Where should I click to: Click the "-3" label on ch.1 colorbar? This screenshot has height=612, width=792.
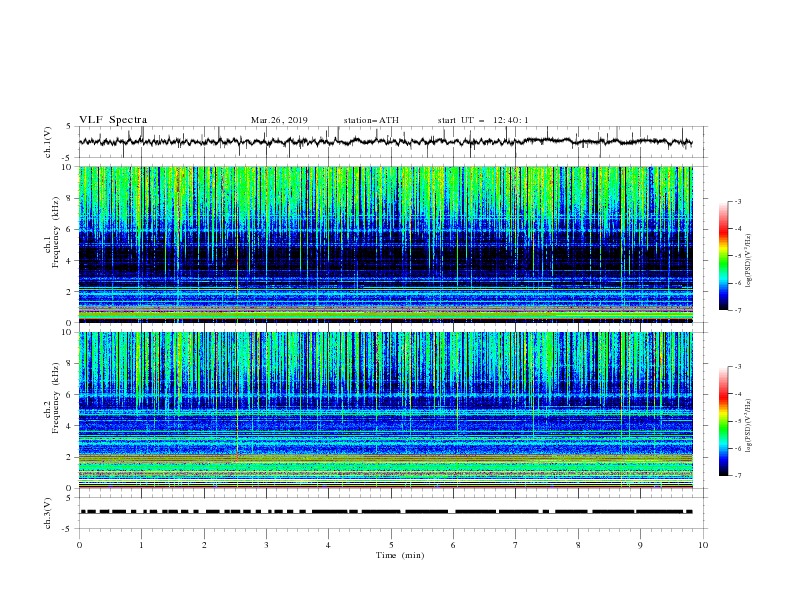(x=738, y=201)
